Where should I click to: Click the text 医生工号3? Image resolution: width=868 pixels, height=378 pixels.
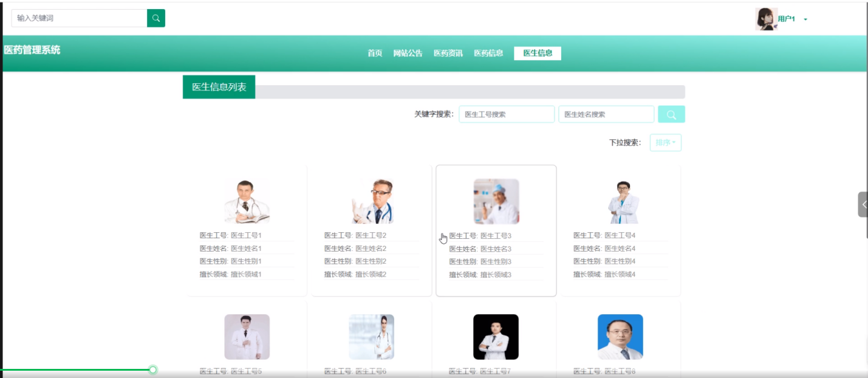[496, 236]
